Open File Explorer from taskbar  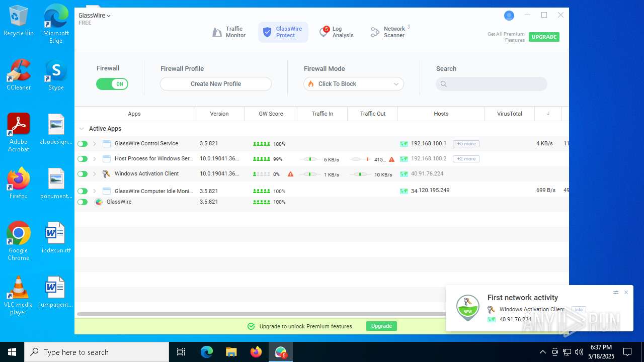231,352
